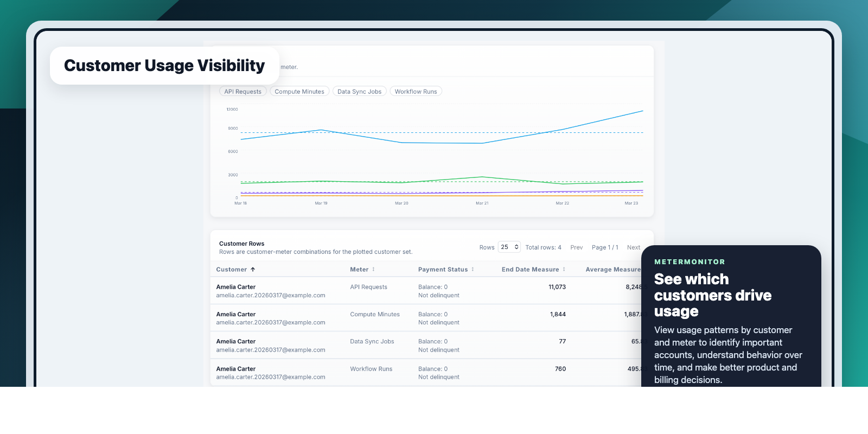Click the Mar 23 label on the chart axis

coord(631,203)
